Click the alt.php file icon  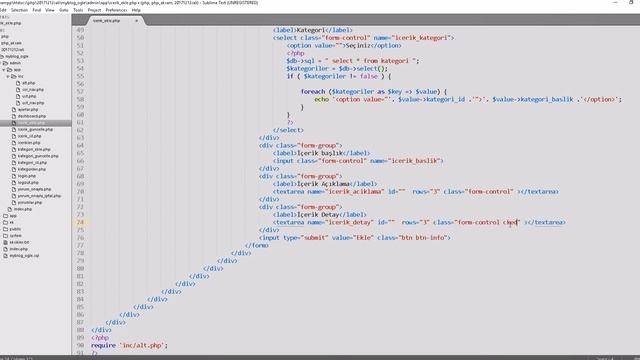[18, 83]
